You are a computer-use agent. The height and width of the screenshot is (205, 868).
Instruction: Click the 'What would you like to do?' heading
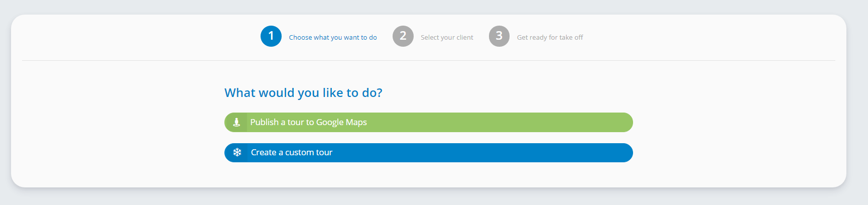[x=303, y=93]
